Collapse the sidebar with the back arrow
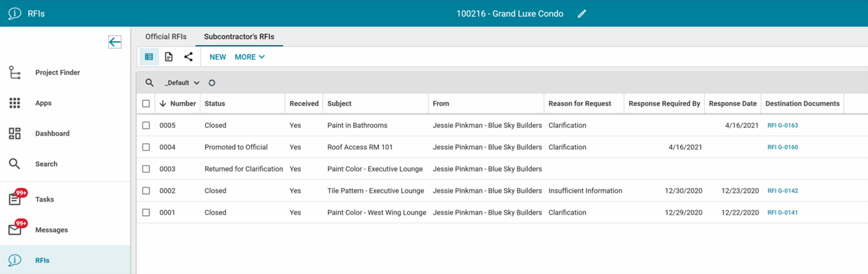Image resolution: width=868 pixels, height=274 pixels. click(115, 42)
